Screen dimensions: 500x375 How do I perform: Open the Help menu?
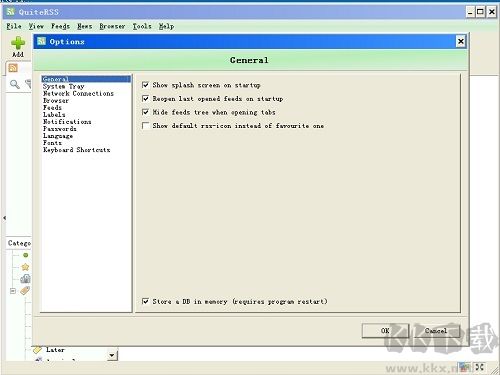pos(166,26)
